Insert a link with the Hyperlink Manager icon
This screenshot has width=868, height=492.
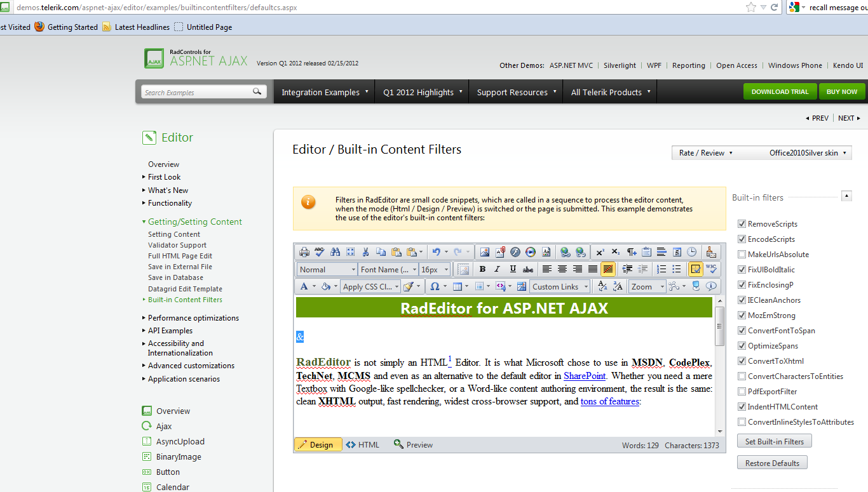(565, 252)
